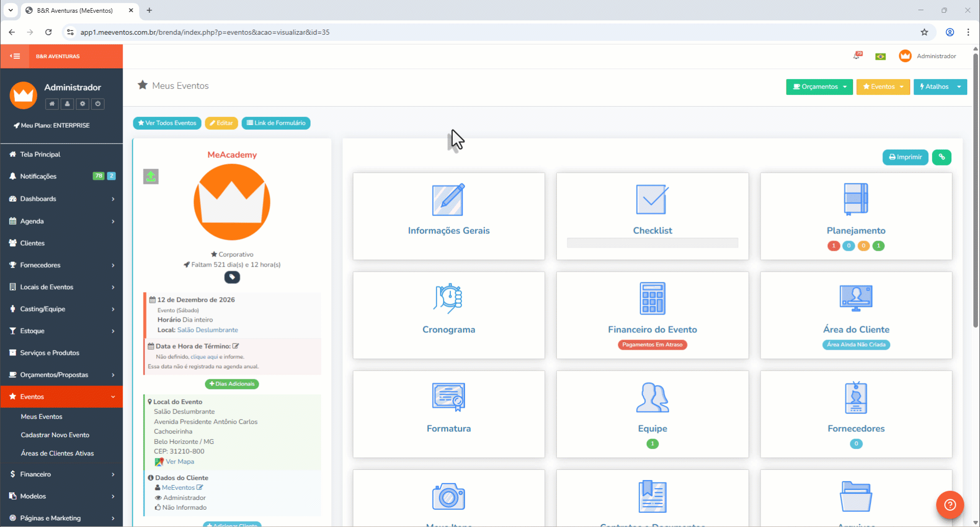
Task: Expand the Modelos sidebar menu
Action: coord(61,496)
